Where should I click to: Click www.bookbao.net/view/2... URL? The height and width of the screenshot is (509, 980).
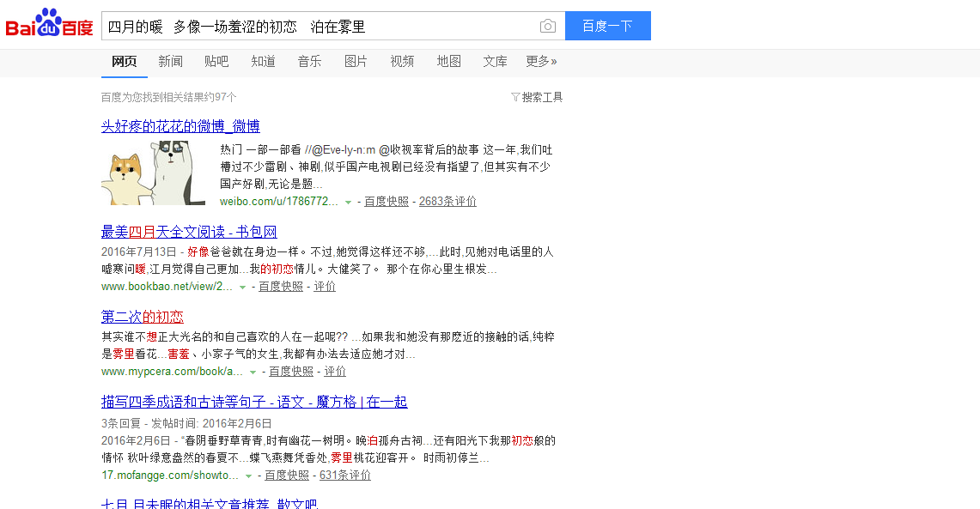point(167,286)
